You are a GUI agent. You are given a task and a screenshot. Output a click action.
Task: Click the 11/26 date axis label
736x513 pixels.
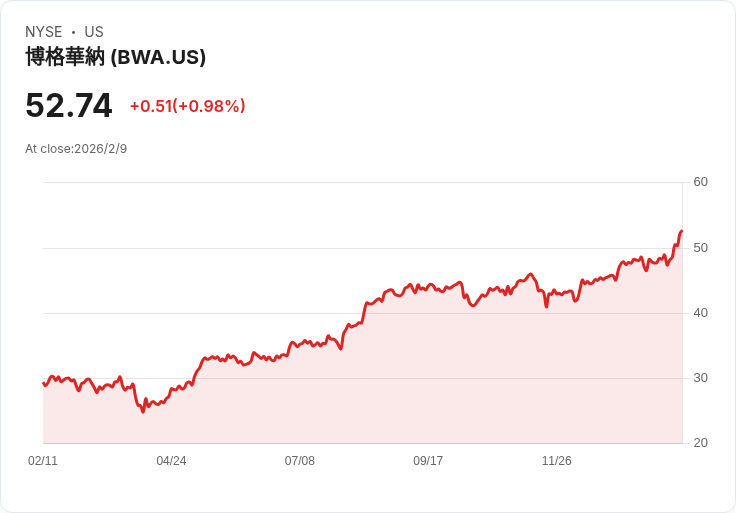pyautogui.click(x=556, y=461)
